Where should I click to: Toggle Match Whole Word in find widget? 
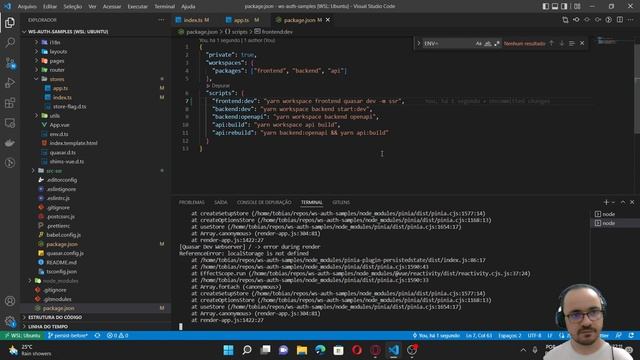tap(488, 43)
